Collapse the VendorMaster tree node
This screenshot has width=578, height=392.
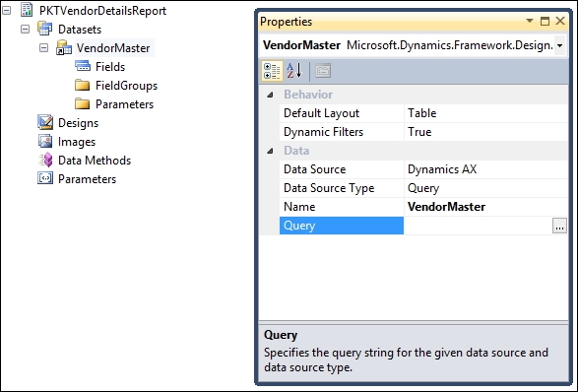(44, 47)
